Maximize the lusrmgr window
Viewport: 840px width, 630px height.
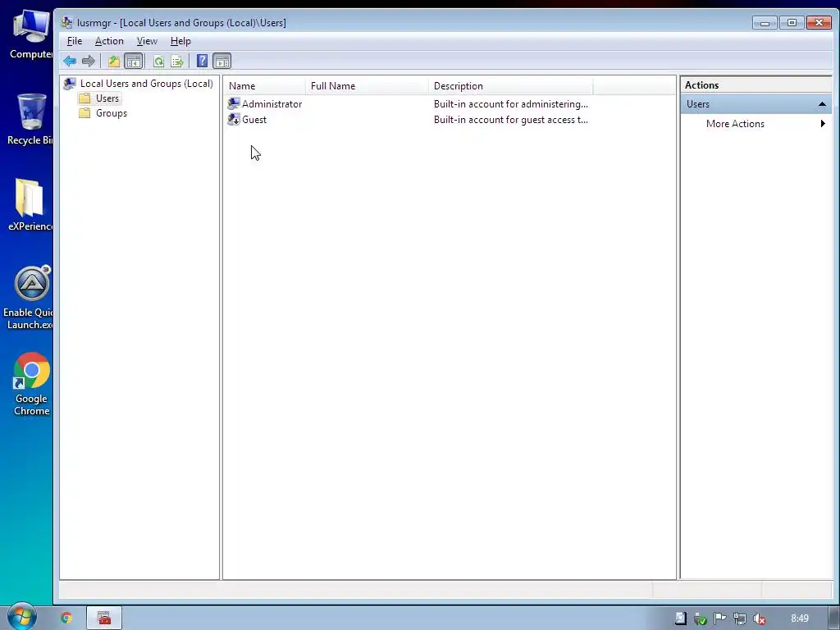tap(792, 22)
